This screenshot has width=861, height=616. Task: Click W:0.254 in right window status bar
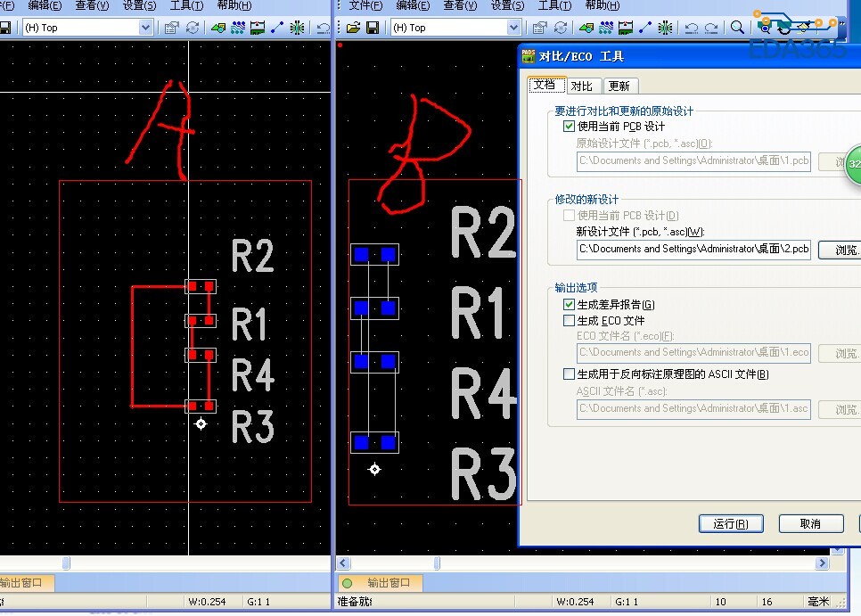tap(575, 602)
